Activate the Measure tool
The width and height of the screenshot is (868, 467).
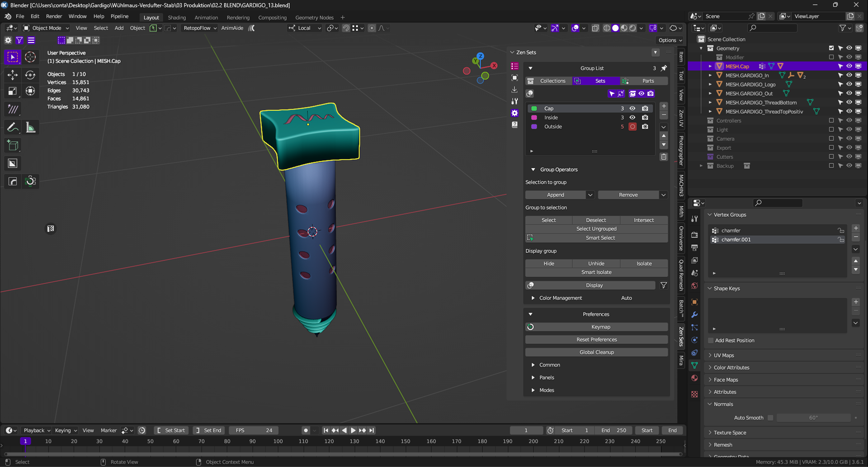[x=30, y=128]
